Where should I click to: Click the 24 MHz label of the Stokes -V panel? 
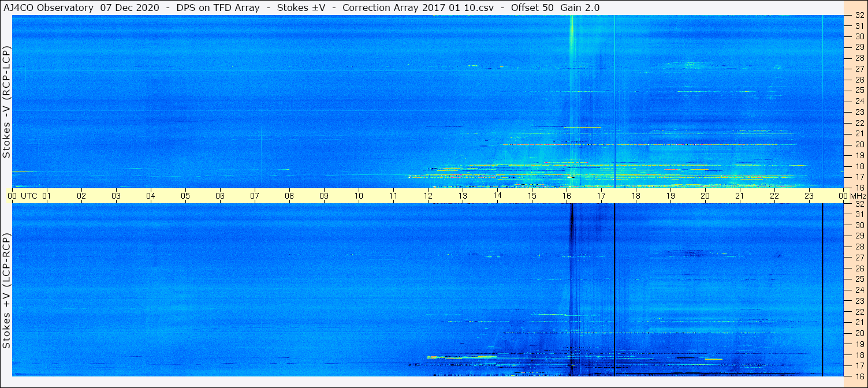pos(859,102)
